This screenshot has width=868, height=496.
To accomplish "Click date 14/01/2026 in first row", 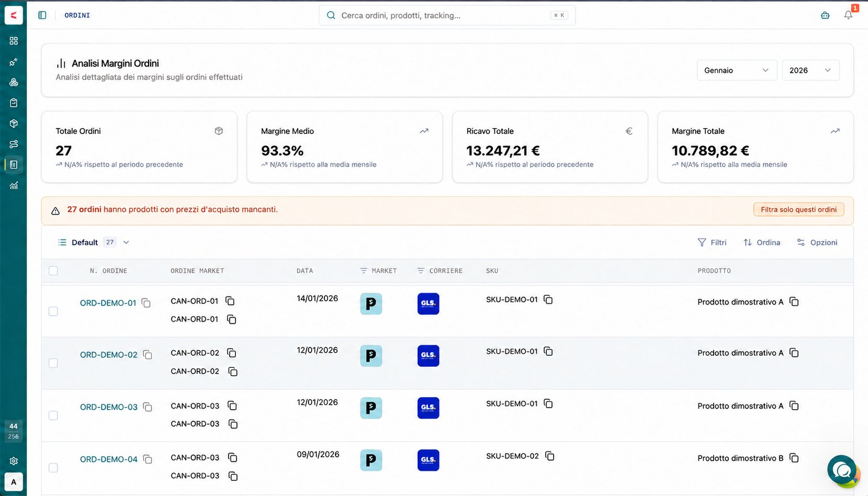I will coord(317,298).
